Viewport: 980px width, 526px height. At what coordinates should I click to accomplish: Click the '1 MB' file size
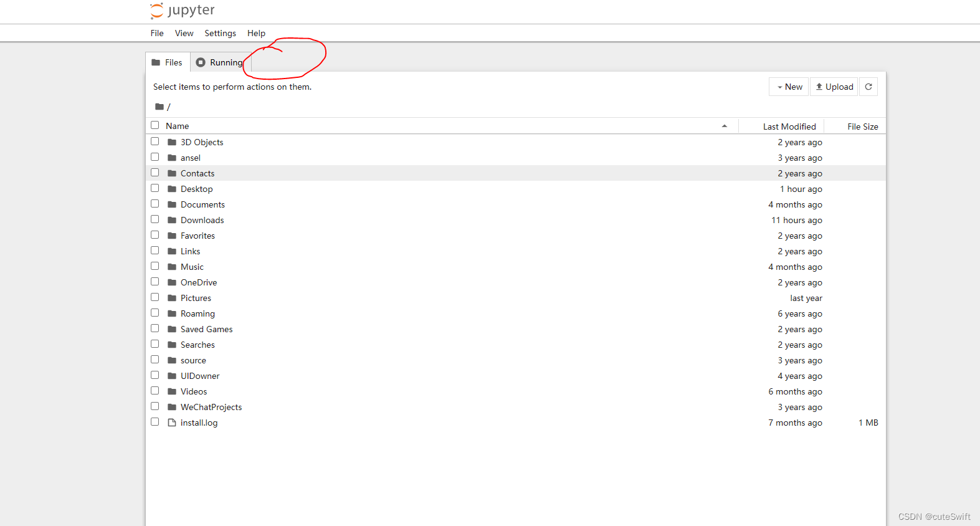868,423
